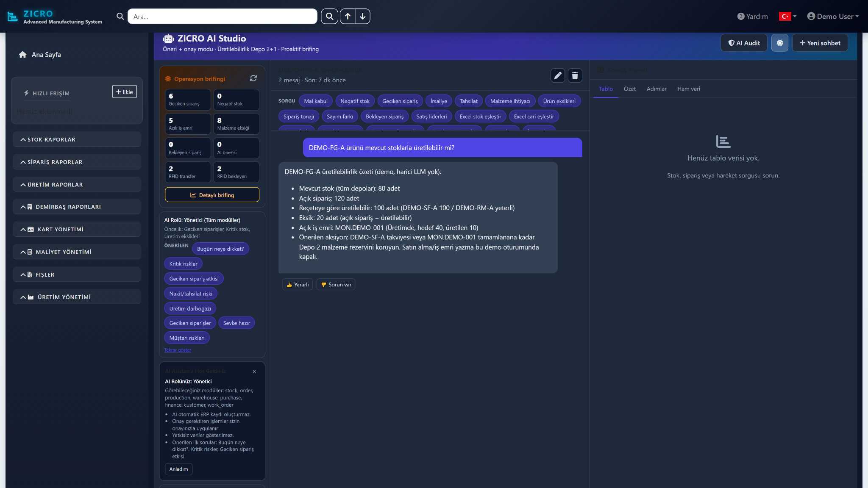Flag the answer with Sorun var
The image size is (868, 488).
click(336, 285)
